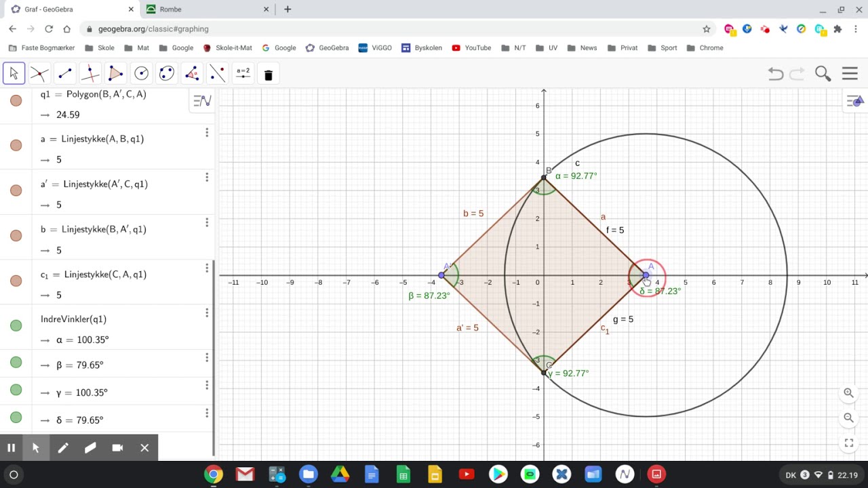This screenshot has width=868, height=488.
Task: Zoom in on the graphics view
Action: (x=848, y=393)
